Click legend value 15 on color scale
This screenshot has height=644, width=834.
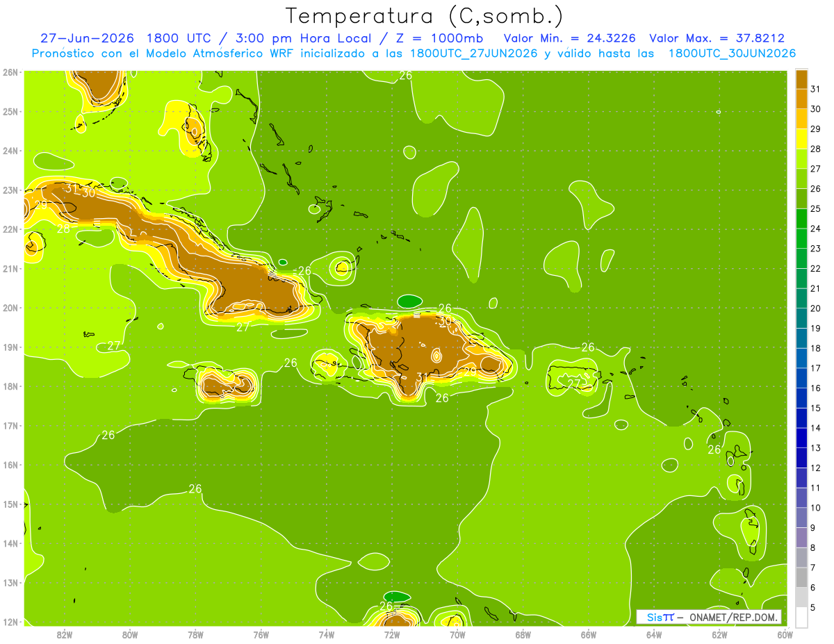tap(815, 408)
